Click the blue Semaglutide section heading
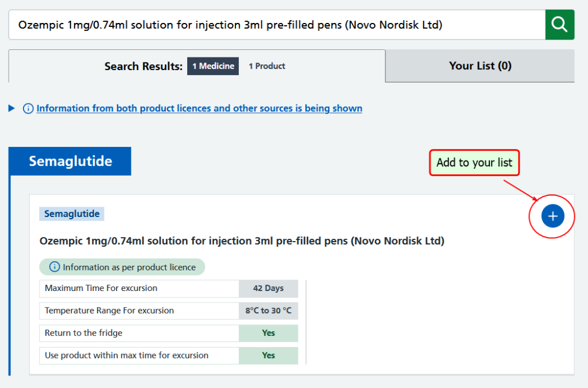The width and height of the screenshot is (588, 388). (70, 161)
